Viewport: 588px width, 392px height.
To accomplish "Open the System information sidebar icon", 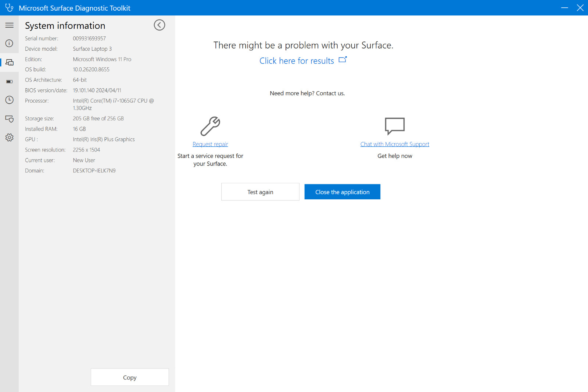I will pos(9,63).
